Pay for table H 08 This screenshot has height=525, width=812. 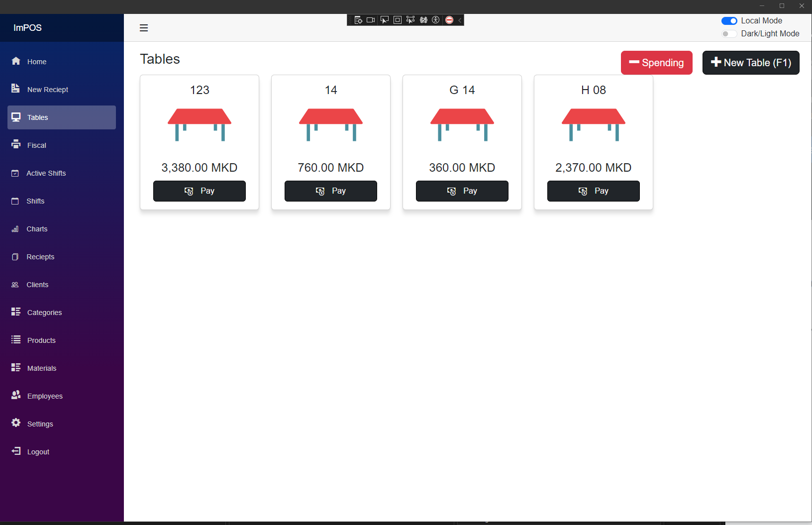[594, 191]
